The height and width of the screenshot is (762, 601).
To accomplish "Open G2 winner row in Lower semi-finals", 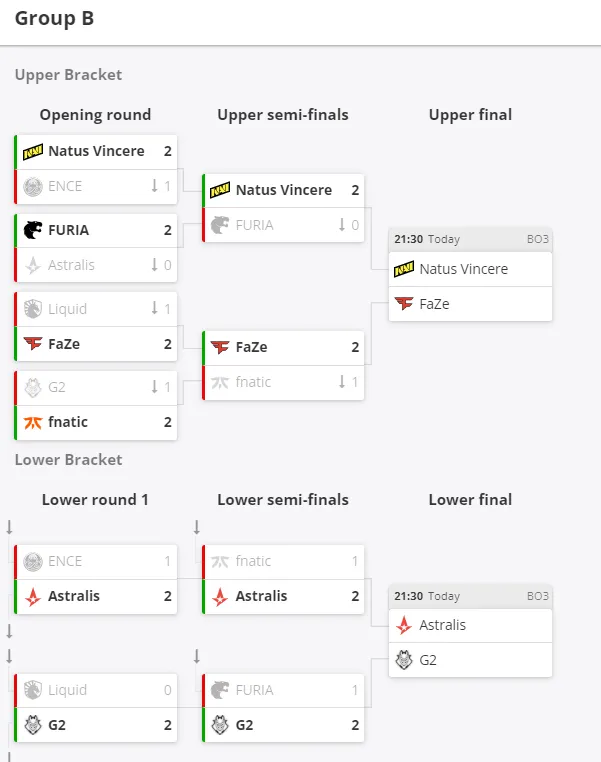I will tap(283, 725).
